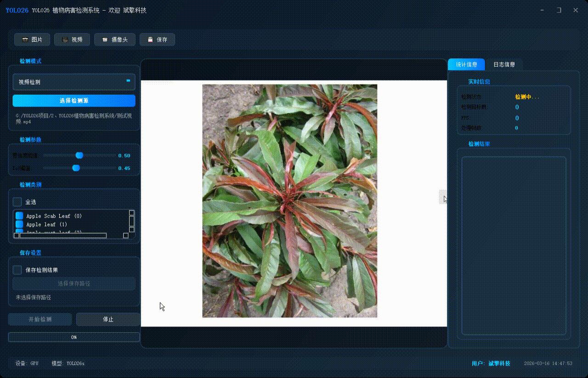Click the 用户: 斌擎科技 status entry
588x378 pixels.
point(491,363)
